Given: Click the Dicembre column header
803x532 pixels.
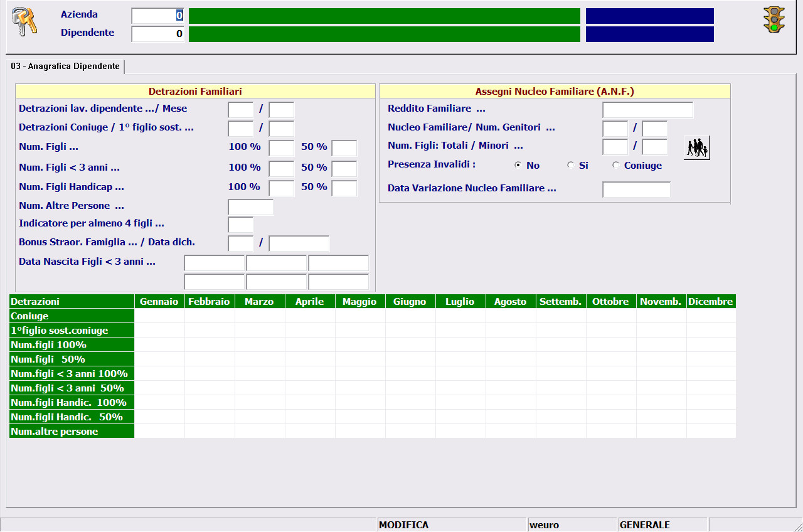Looking at the screenshot, I should coord(710,302).
